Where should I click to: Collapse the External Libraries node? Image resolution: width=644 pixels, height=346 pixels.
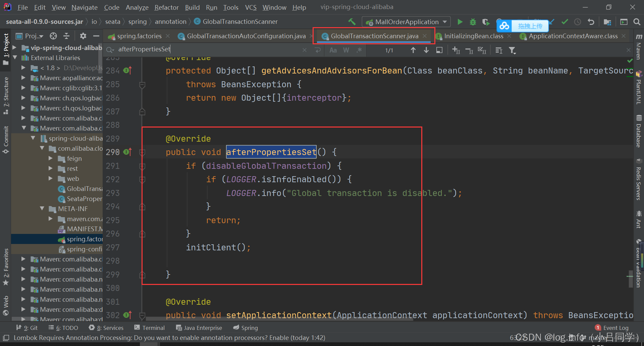15,58
